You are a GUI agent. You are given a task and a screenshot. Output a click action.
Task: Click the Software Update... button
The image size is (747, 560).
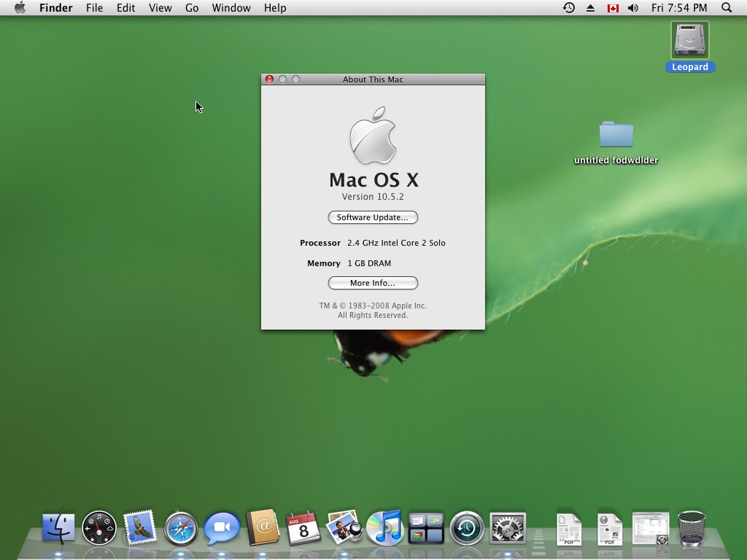(x=373, y=217)
